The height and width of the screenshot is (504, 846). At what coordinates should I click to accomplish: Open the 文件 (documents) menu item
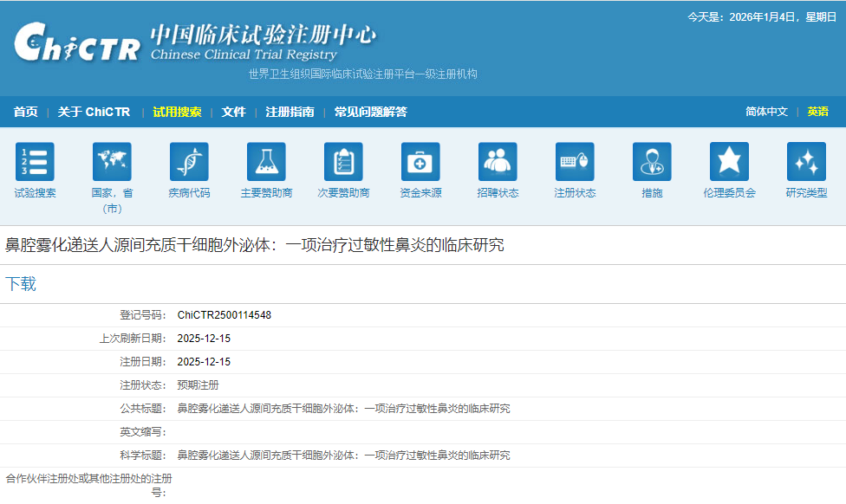tap(234, 112)
